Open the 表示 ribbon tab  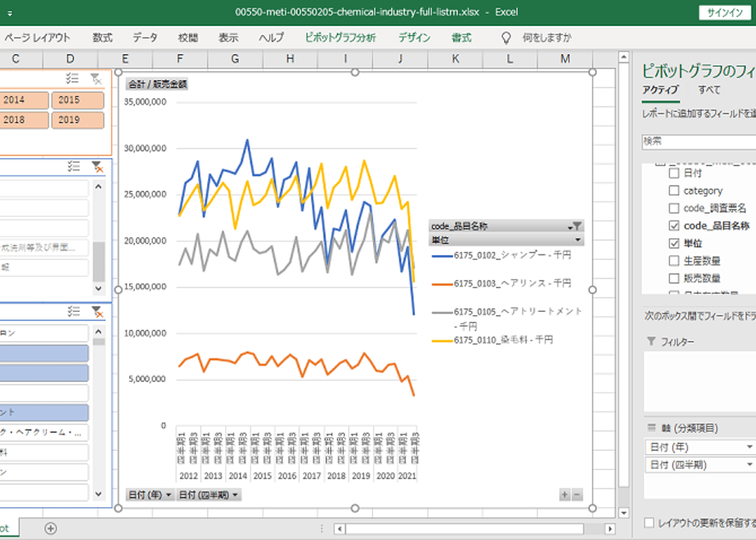click(228, 38)
